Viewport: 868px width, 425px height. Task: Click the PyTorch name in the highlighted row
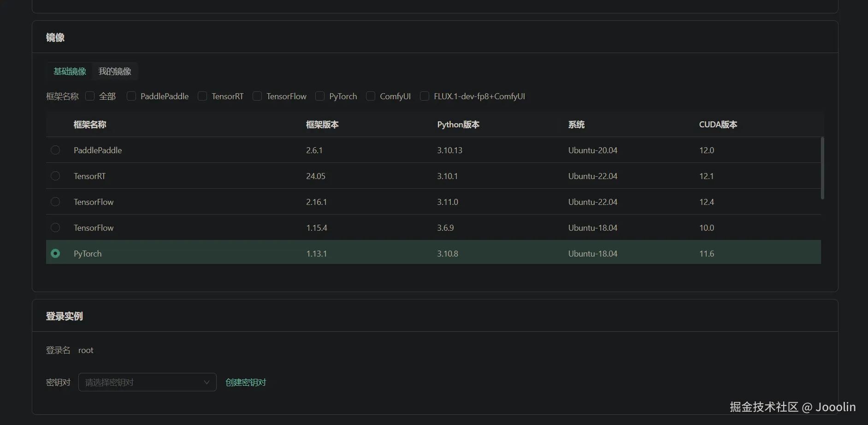pyautogui.click(x=88, y=253)
